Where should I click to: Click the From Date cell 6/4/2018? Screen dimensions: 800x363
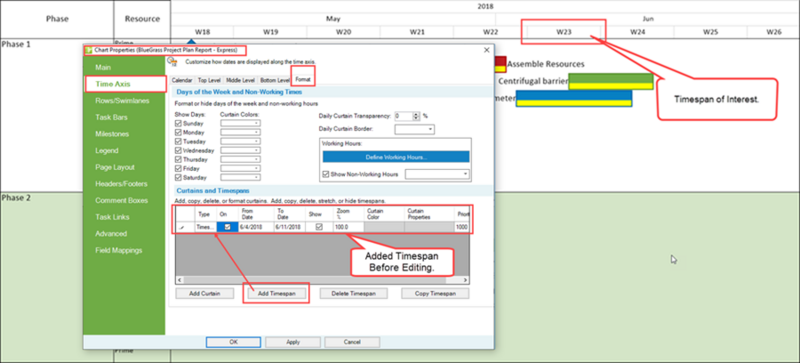tap(256, 227)
